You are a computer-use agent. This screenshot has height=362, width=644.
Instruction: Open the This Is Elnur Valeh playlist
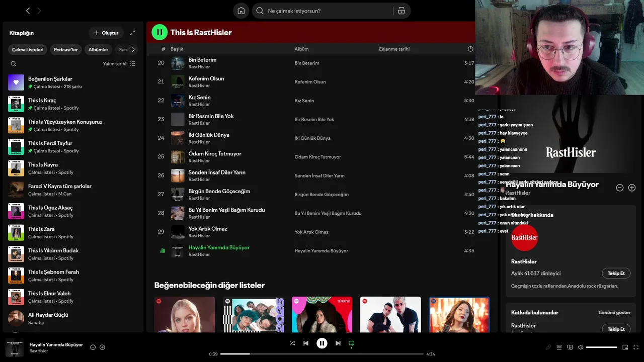[x=73, y=297]
